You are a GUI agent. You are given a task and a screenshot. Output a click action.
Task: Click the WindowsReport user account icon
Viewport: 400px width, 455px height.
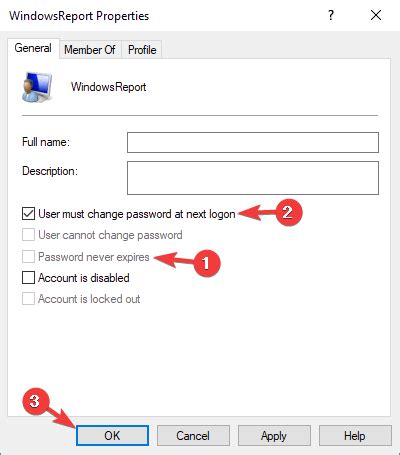tap(37, 87)
